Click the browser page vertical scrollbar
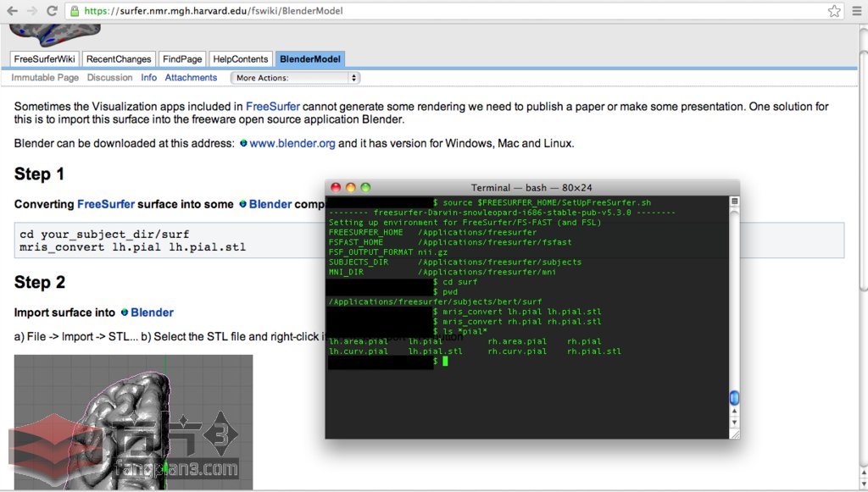The image size is (868, 492). tap(863, 171)
